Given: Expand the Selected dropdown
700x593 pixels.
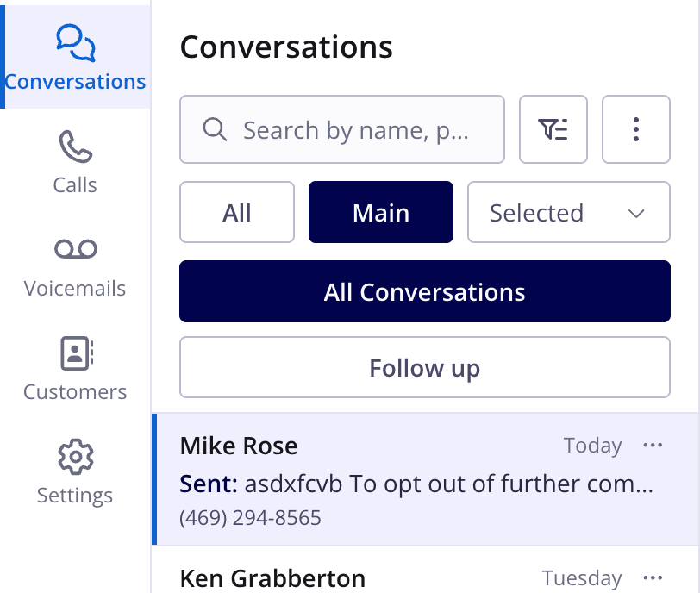Looking at the screenshot, I should click(x=569, y=212).
